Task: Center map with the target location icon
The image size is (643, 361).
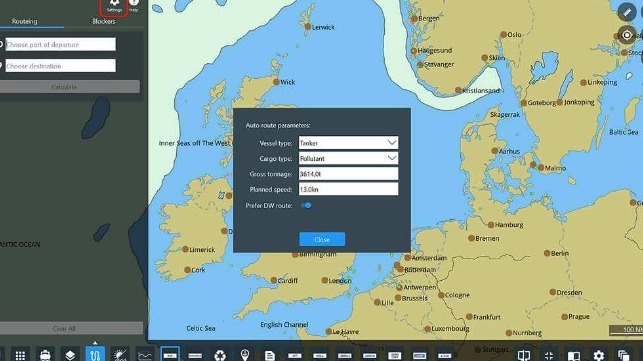Action: click(x=627, y=35)
